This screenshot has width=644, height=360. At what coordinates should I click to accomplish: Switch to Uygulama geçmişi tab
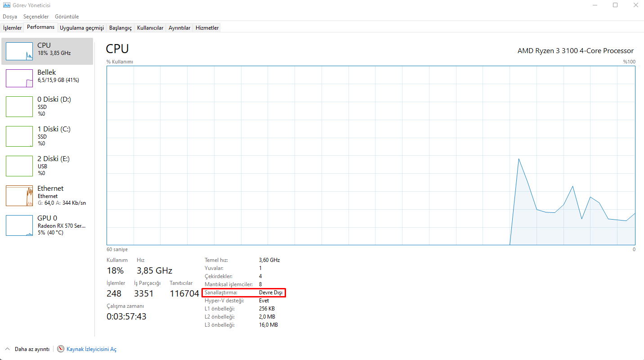82,28
